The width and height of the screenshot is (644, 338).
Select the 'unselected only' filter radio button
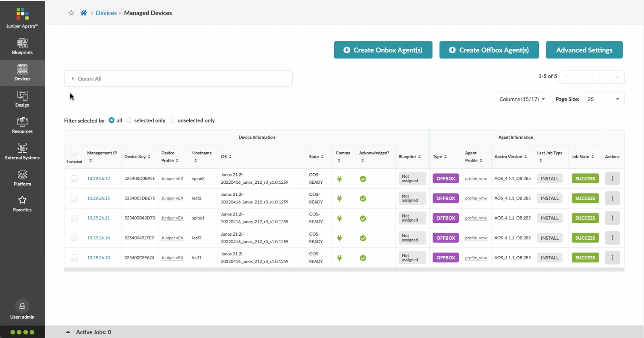pyautogui.click(x=173, y=120)
